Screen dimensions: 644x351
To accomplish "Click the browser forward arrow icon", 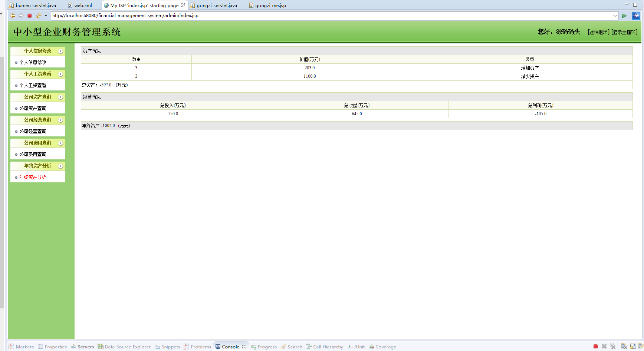I will coord(21,16).
